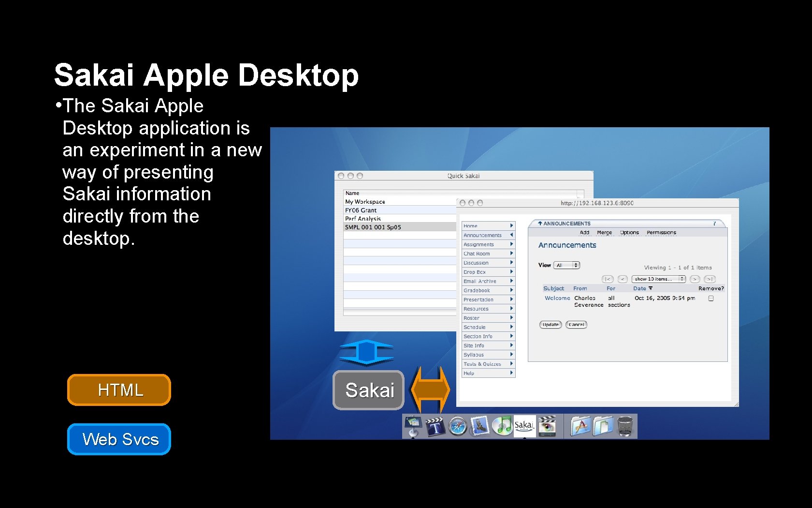Go to Schedule in the site menu
Image resolution: width=812 pixels, height=508 pixels.
(x=488, y=327)
